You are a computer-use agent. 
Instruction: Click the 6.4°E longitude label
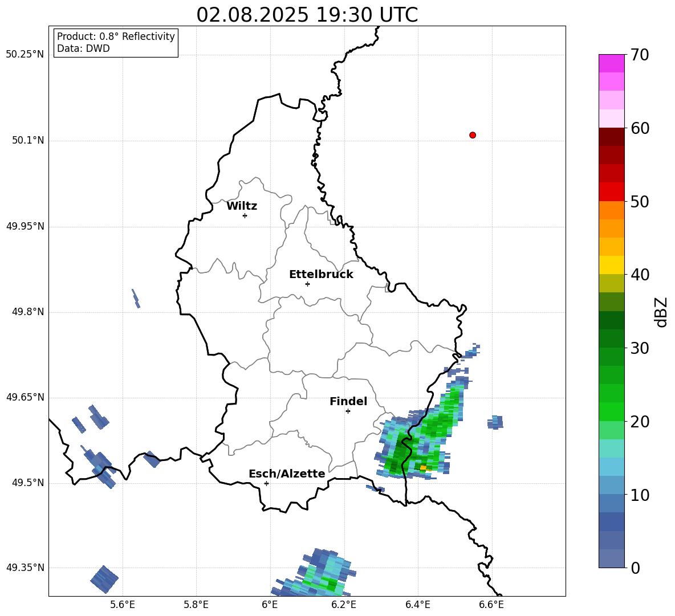tap(417, 605)
